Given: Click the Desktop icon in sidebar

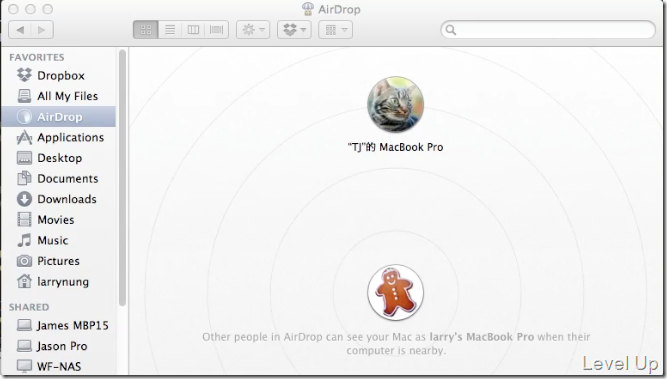Looking at the screenshot, I should click(24, 158).
